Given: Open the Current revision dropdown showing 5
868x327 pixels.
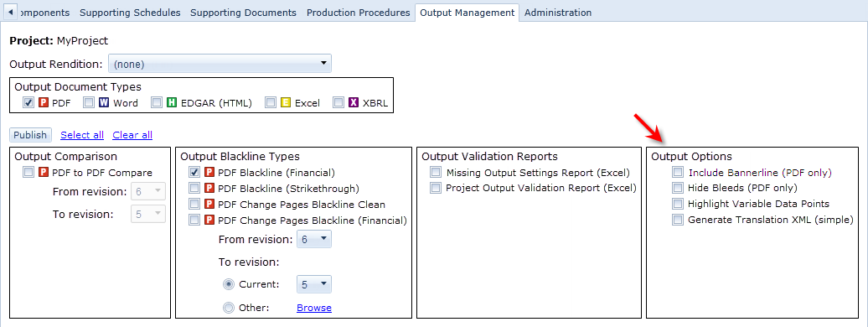Looking at the screenshot, I should coord(314,284).
